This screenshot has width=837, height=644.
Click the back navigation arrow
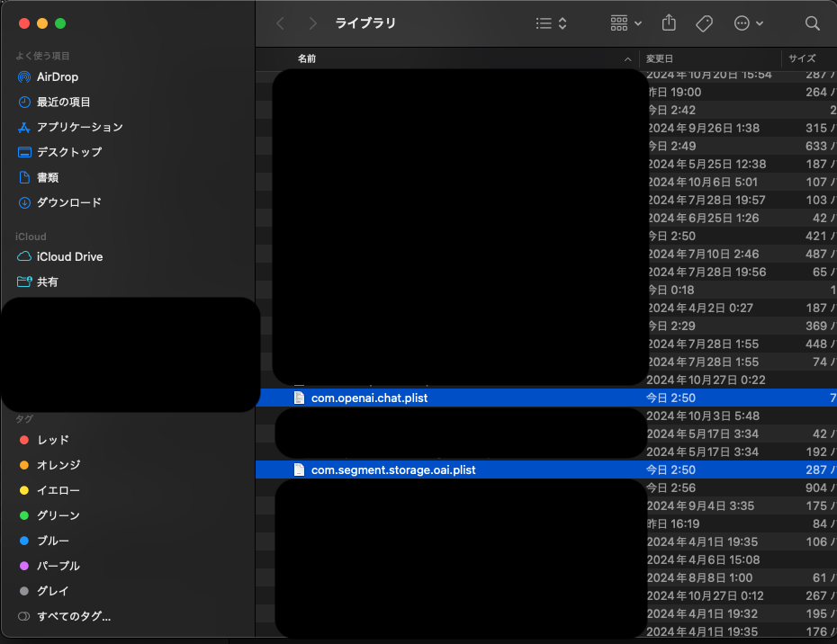[x=280, y=23]
